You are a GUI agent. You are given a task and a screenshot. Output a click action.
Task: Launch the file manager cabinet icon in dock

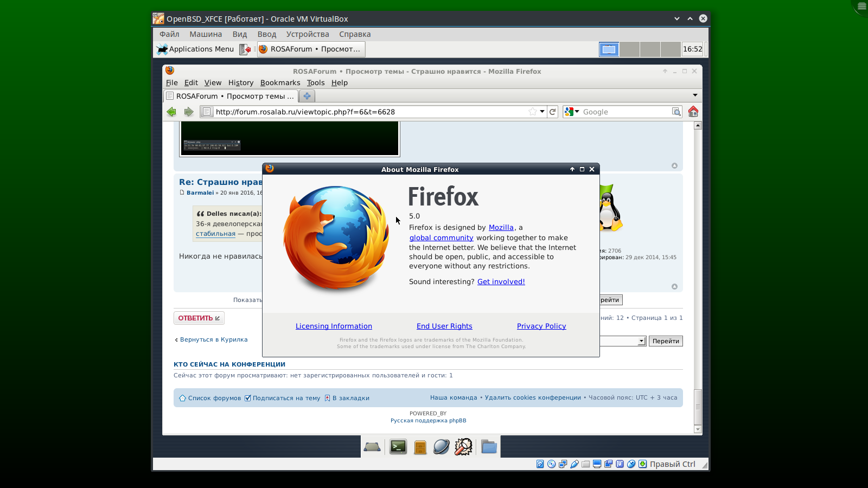(x=420, y=447)
